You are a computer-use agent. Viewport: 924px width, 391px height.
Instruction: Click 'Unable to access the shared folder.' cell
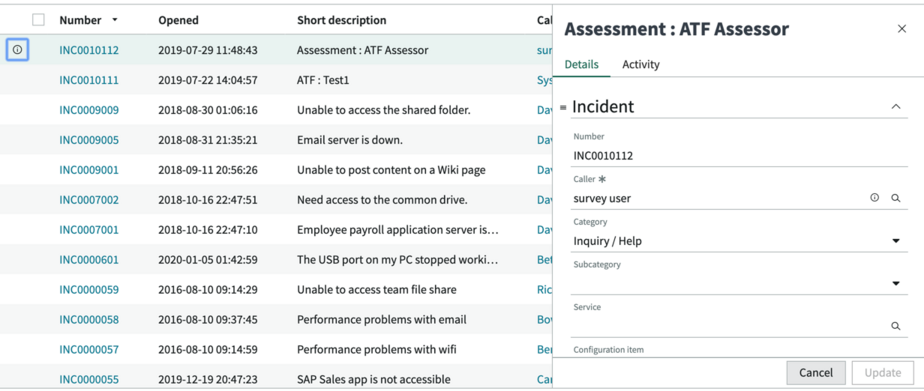(x=384, y=110)
